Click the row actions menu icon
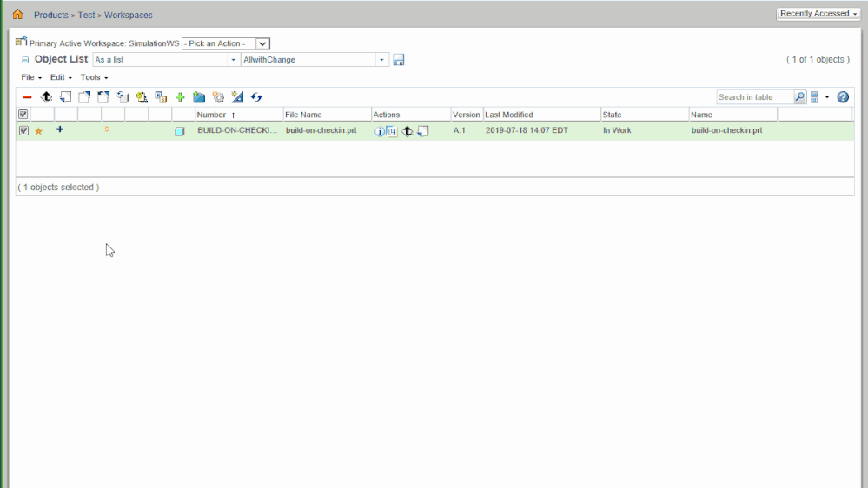This screenshot has height=488, width=868. pos(392,131)
